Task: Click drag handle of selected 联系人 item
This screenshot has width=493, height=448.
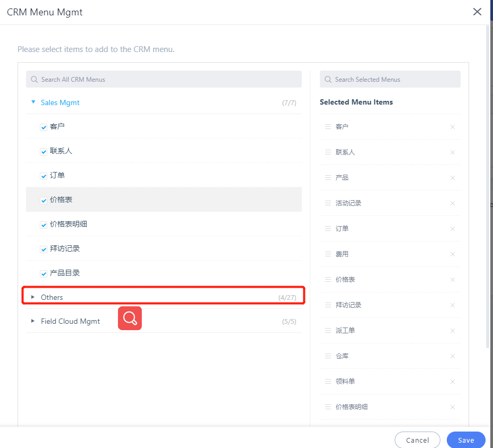Action: [328, 152]
